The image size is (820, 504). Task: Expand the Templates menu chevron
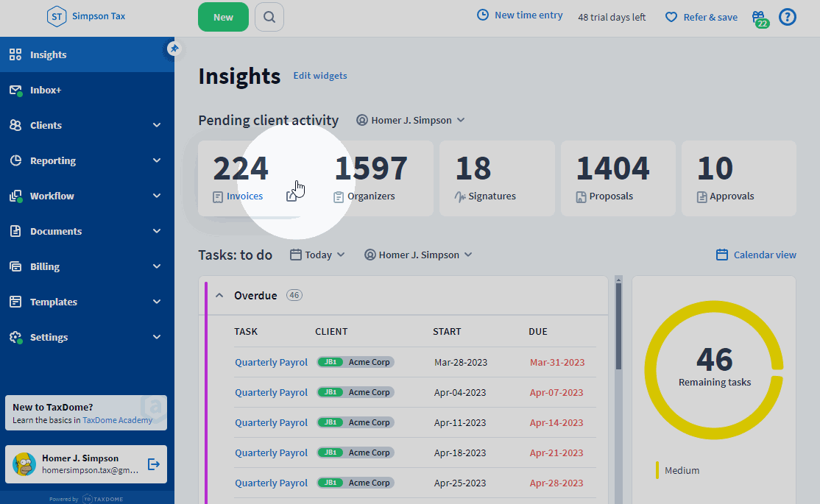pos(157,302)
